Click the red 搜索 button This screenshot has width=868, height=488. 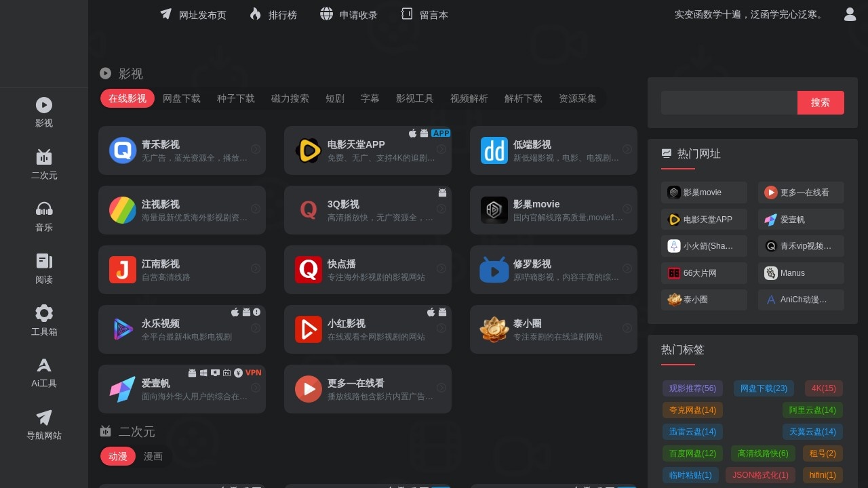[821, 102]
